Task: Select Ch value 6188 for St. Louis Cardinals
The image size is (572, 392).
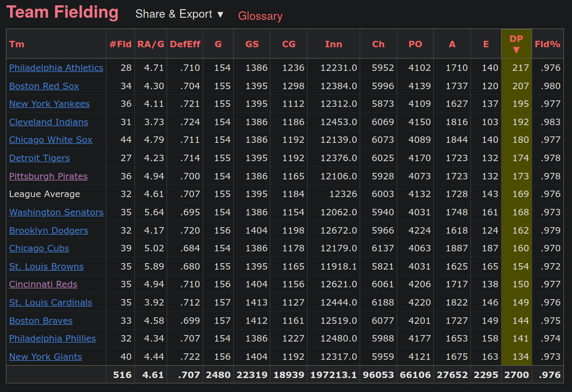Action: point(383,302)
